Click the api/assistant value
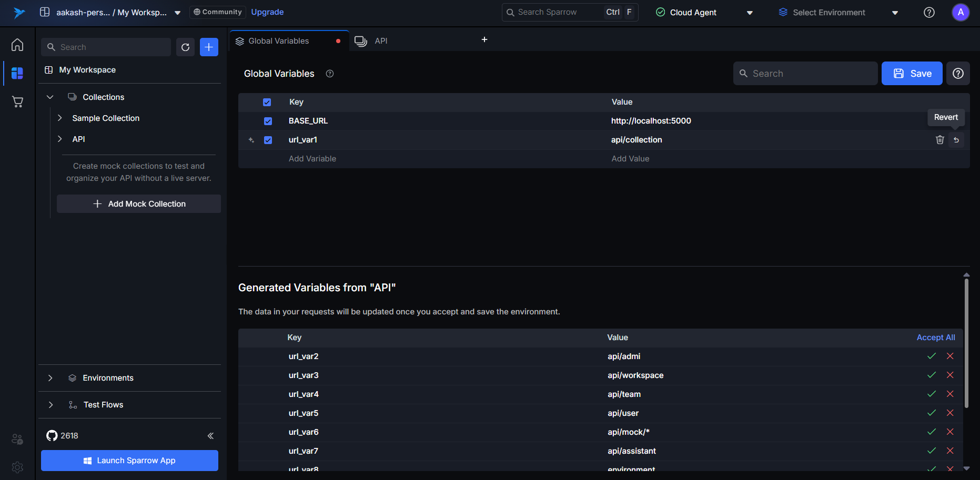Viewport: 980px width, 480px height. [632, 451]
